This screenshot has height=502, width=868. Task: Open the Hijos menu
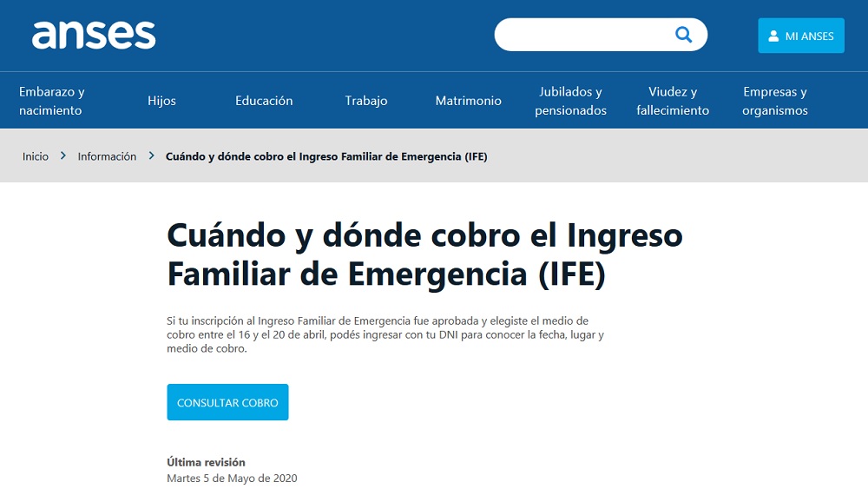click(x=161, y=101)
